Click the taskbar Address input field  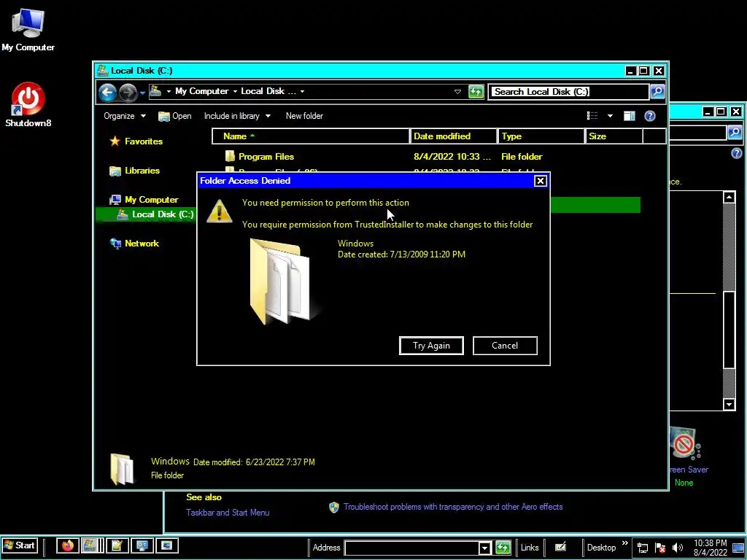coord(412,548)
